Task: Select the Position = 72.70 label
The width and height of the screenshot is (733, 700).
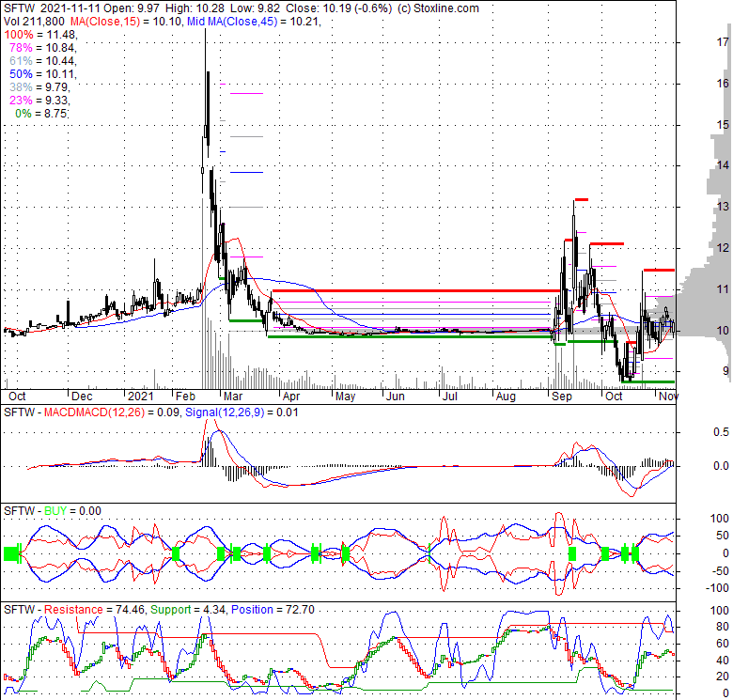Action: (x=273, y=610)
